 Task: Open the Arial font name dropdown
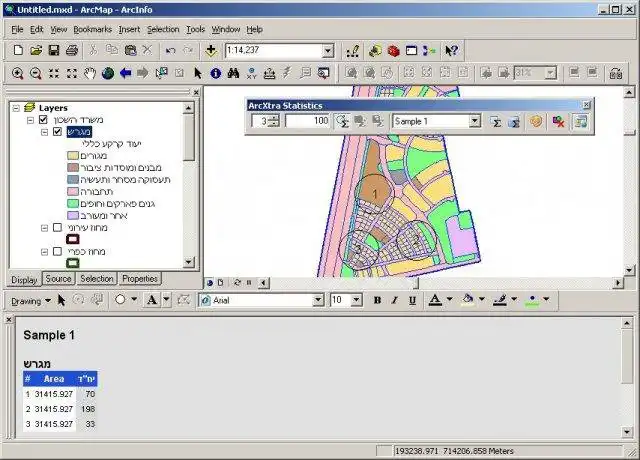coord(318,300)
